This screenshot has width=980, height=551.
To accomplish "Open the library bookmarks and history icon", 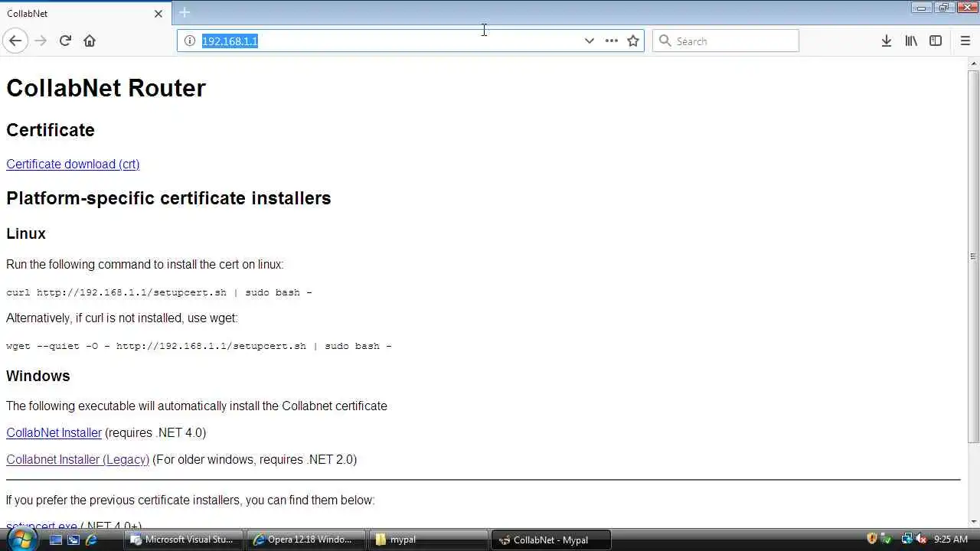I will coord(911,41).
